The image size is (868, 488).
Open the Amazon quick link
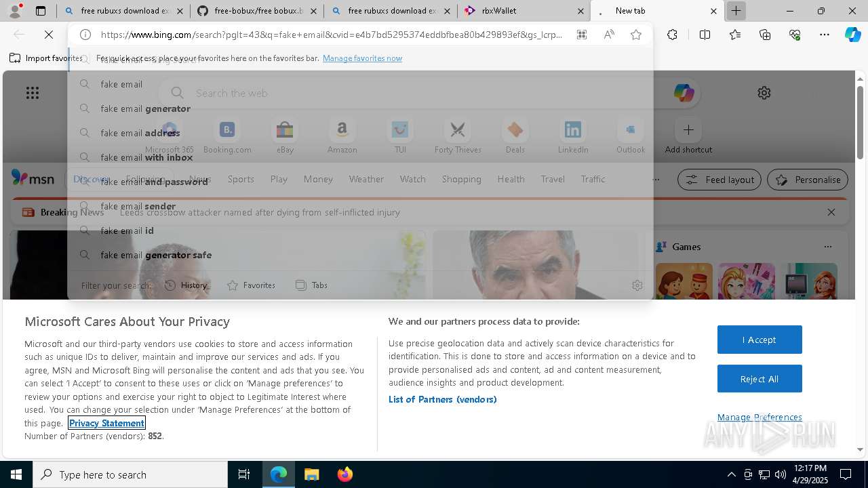342,136
